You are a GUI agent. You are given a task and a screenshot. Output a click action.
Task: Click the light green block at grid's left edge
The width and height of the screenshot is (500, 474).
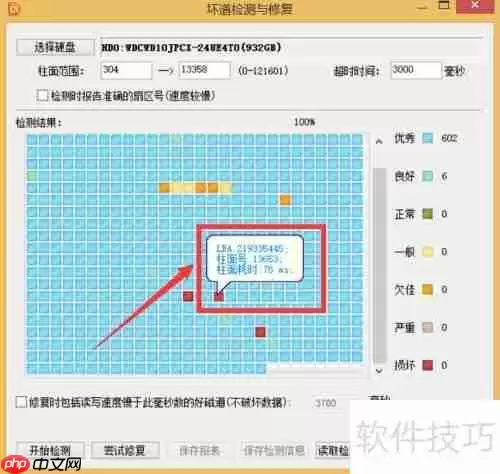click(x=32, y=176)
